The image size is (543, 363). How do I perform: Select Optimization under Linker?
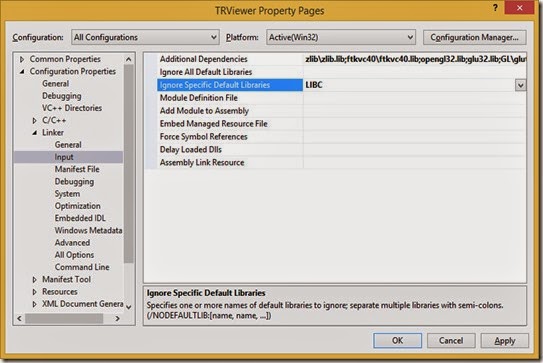point(78,206)
